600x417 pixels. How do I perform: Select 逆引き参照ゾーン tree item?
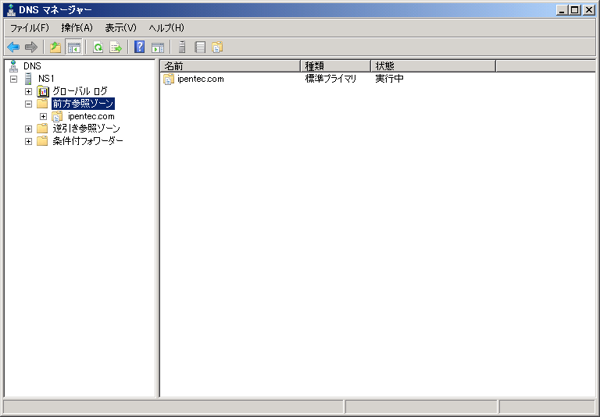(x=86, y=129)
